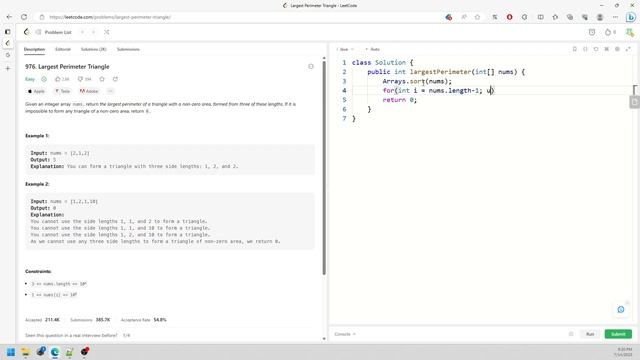Click the red Opera-style extension icon
The height and width of the screenshot is (360, 640).
pos(509,17)
